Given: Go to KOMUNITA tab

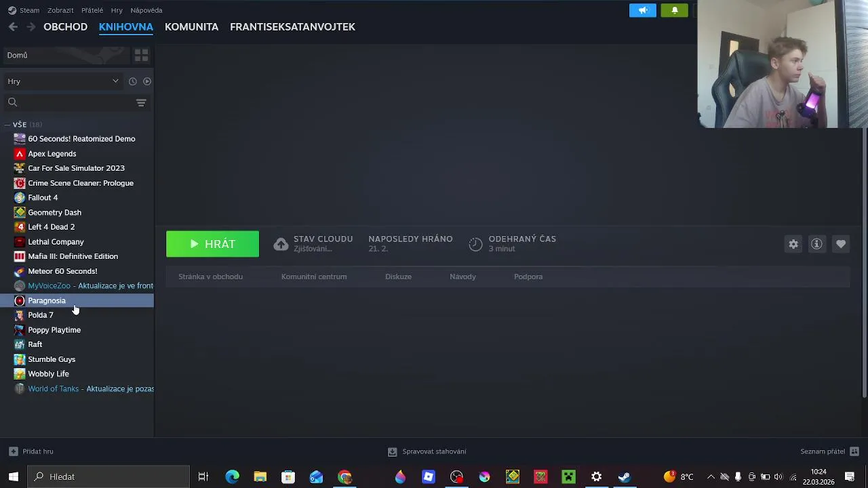Looking at the screenshot, I should pyautogui.click(x=191, y=27).
